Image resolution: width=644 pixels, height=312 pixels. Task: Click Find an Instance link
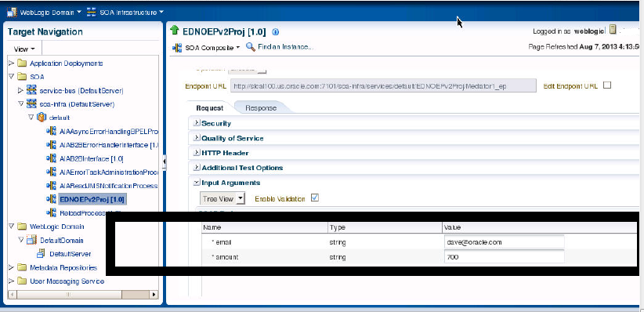click(x=286, y=47)
